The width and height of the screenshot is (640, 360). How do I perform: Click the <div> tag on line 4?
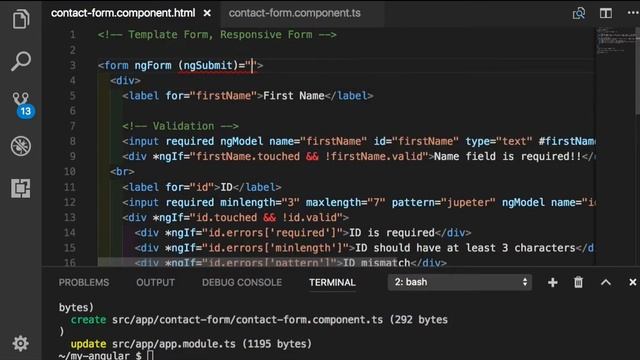coord(125,80)
